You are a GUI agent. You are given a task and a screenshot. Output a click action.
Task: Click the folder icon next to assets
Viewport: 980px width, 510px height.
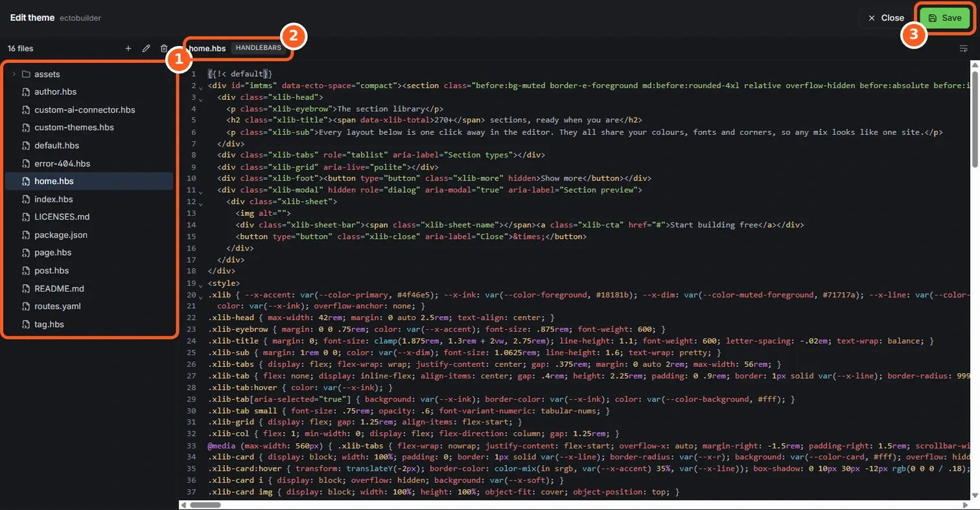(x=26, y=74)
